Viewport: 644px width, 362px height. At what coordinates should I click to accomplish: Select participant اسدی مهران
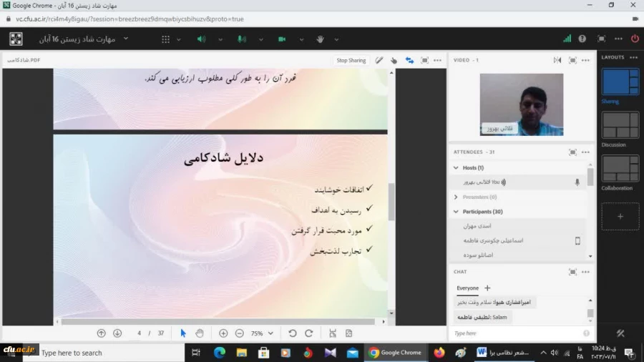click(x=518, y=226)
